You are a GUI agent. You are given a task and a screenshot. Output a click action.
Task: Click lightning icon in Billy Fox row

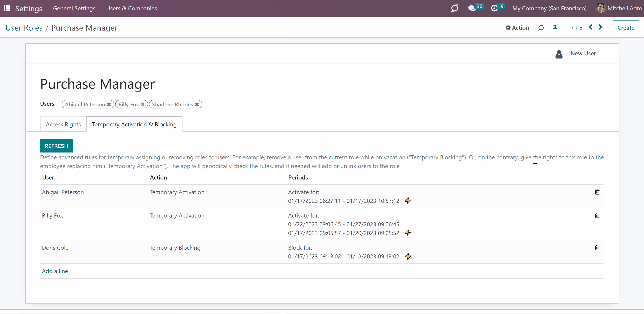coord(408,233)
